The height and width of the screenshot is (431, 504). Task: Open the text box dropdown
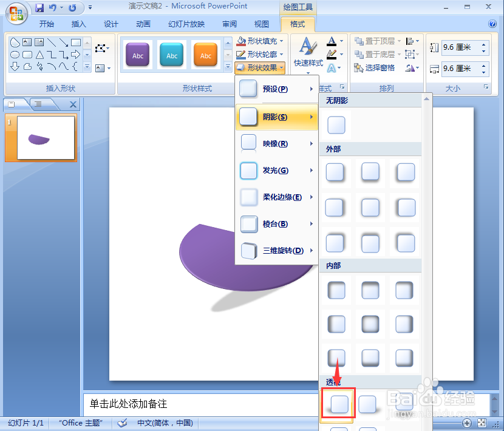point(103,68)
